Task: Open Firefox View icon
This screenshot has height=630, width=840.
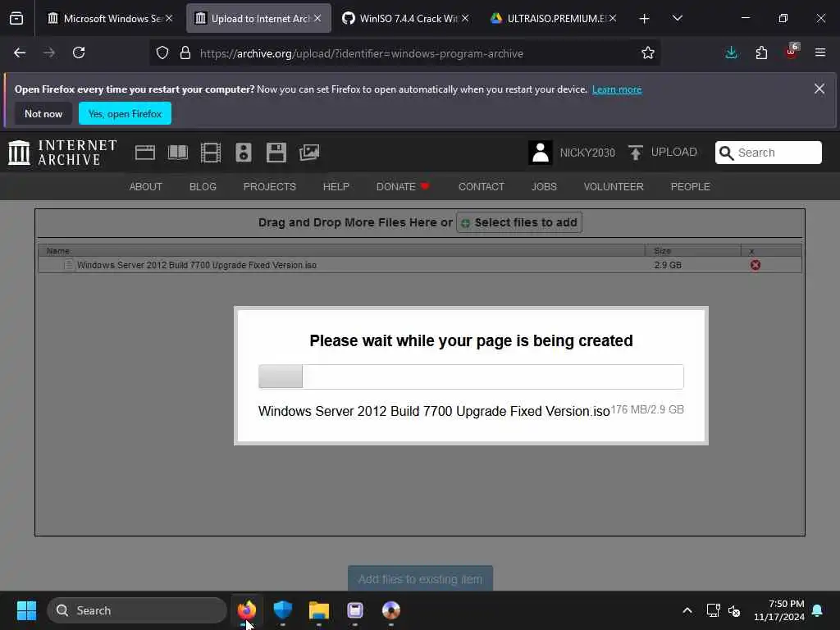Action: (x=16, y=18)
